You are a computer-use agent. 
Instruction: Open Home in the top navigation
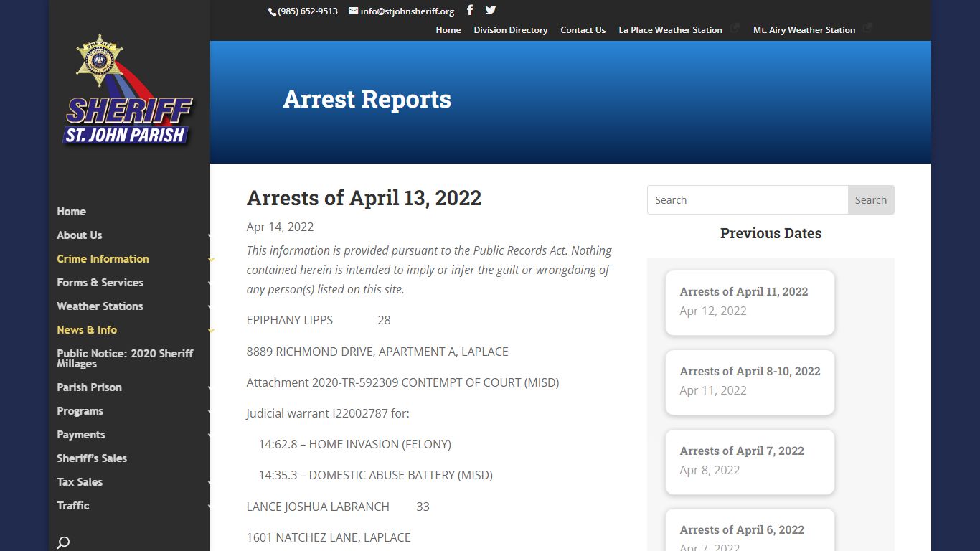pos(448,30)
